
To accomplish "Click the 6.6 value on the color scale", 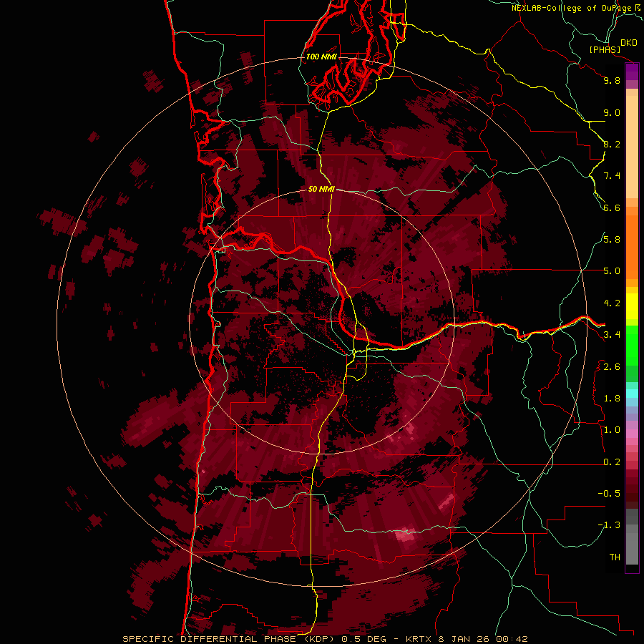I will (x=612, y=208).
